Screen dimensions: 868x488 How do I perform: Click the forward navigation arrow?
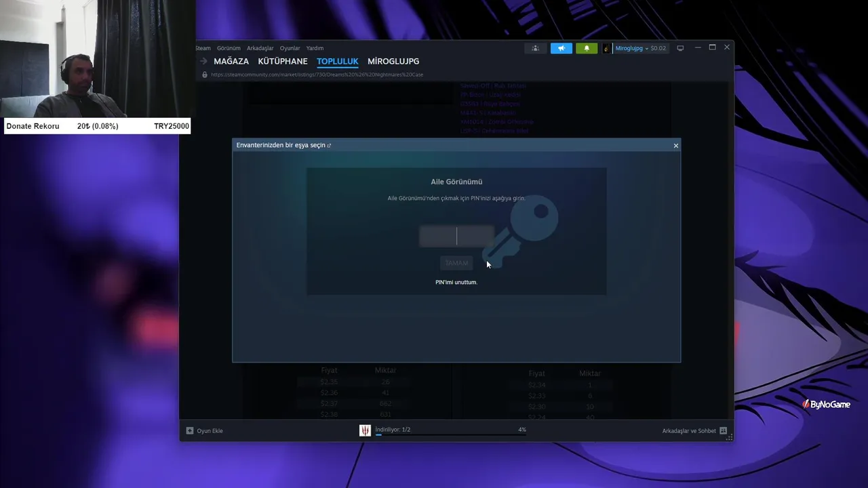coord(203,61)
